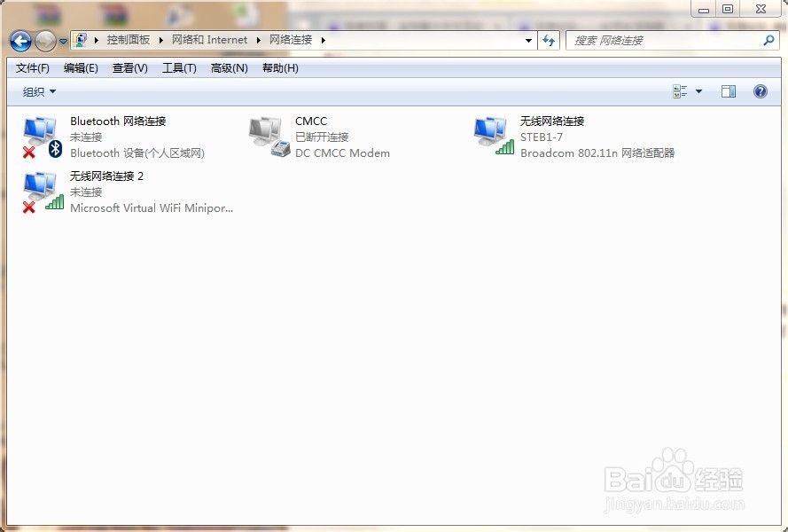
Task: Click the Help question mark icon
Action: click(760, 91)
